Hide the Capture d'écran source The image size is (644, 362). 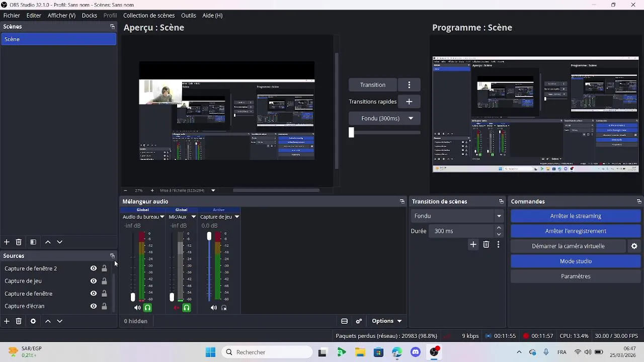point(94,306)
